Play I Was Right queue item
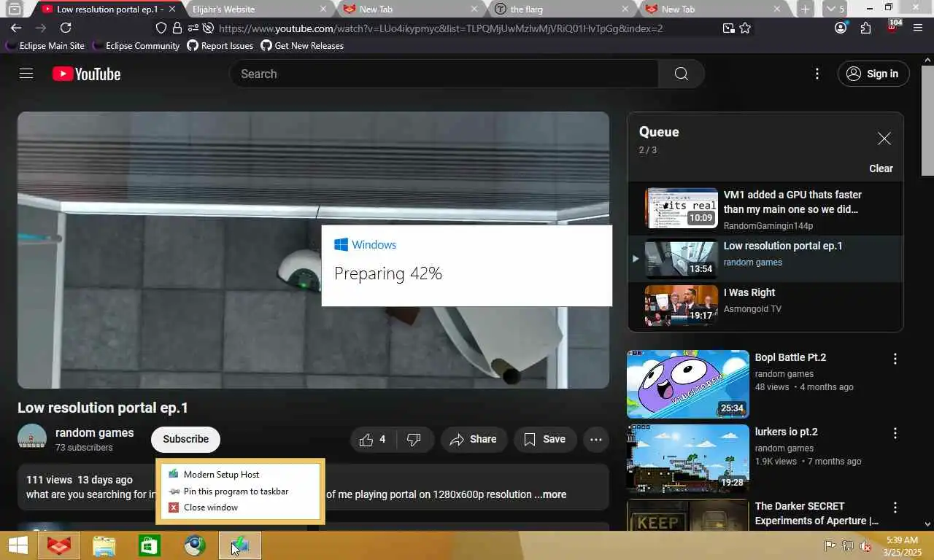 (x=765, y=305)
